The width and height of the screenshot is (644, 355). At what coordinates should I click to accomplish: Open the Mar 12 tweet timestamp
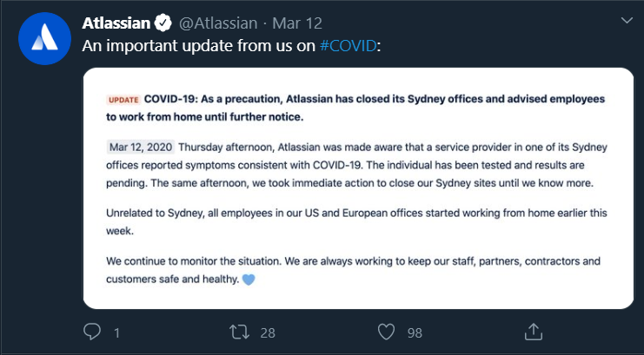coord(297,23)
